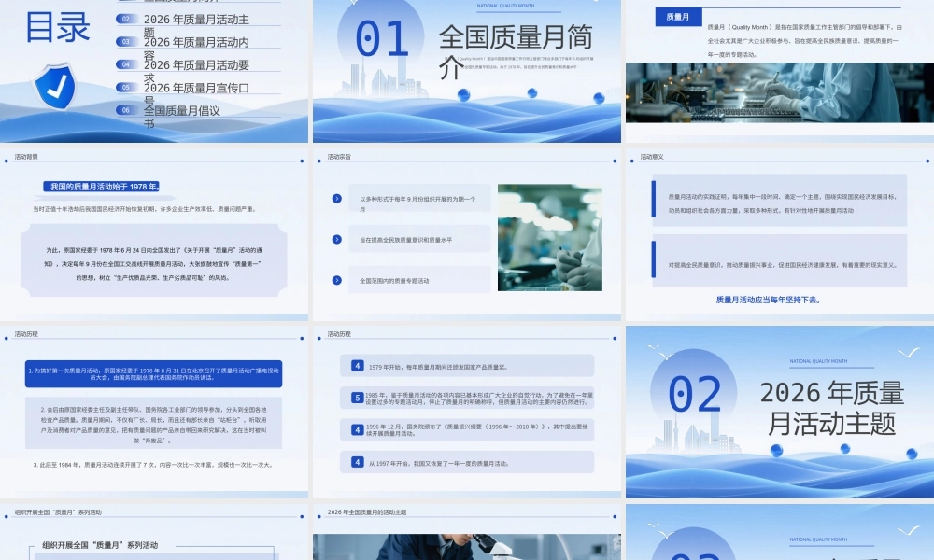Open the 2026年全国质量月的活动主题 slide
The height and width of the screenshot is (560, 934).
(466, 531)
